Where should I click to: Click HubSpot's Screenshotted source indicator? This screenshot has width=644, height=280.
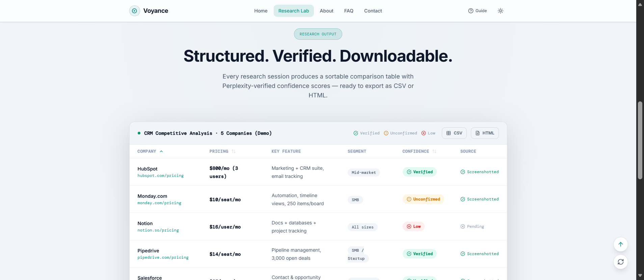pyautogui.click(x=480, y=172)
